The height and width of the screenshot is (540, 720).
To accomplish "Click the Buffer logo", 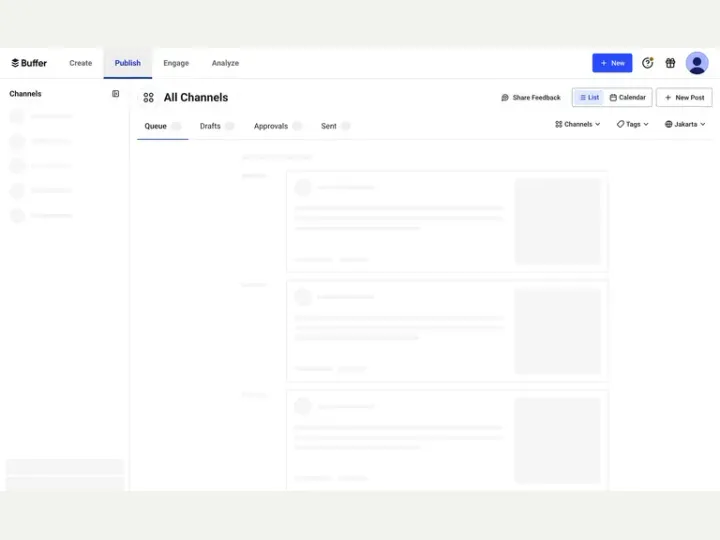I will click(29, 63).
